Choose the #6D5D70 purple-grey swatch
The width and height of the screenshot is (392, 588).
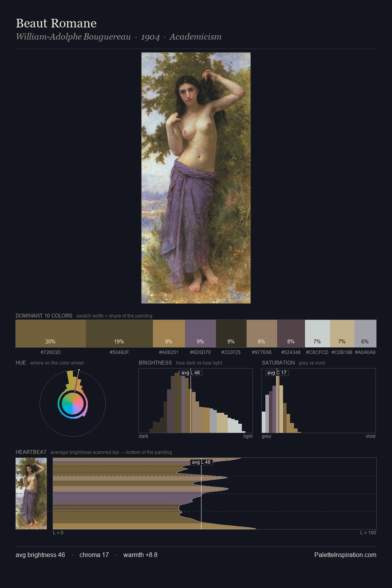[200, 334]
